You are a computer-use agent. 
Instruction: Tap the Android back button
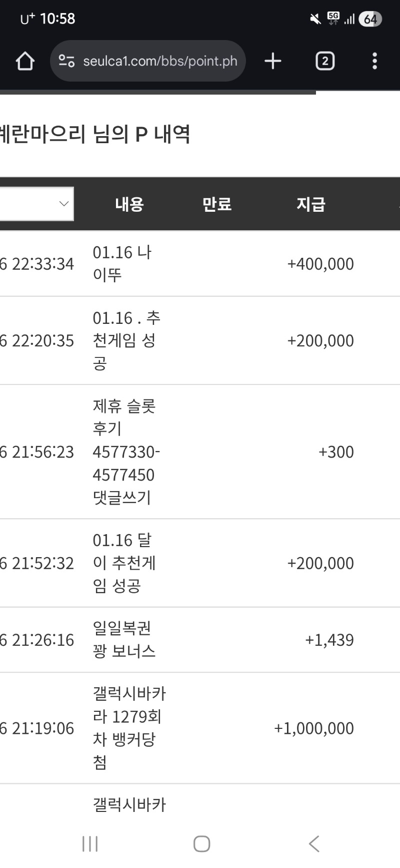(x=314, y=843)
